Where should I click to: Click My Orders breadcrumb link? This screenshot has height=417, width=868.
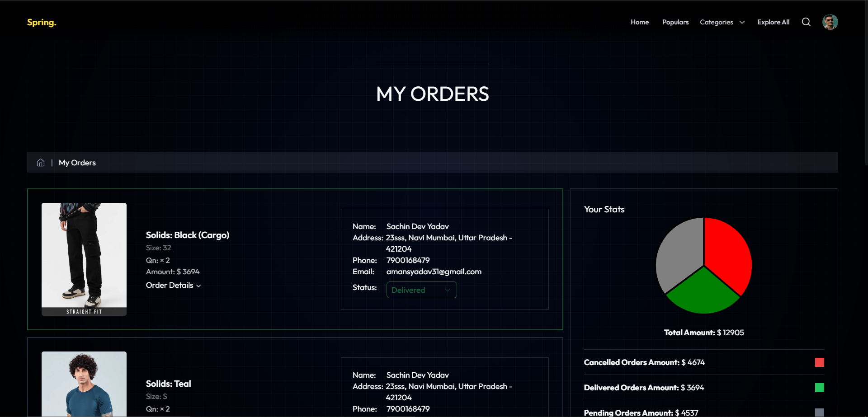[x=77, y=163]
